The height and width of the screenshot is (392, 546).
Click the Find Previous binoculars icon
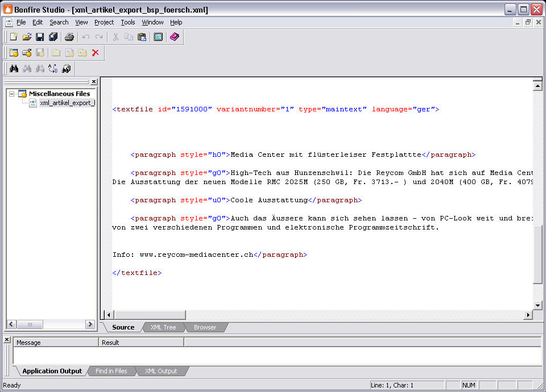(x=27, y=69)
